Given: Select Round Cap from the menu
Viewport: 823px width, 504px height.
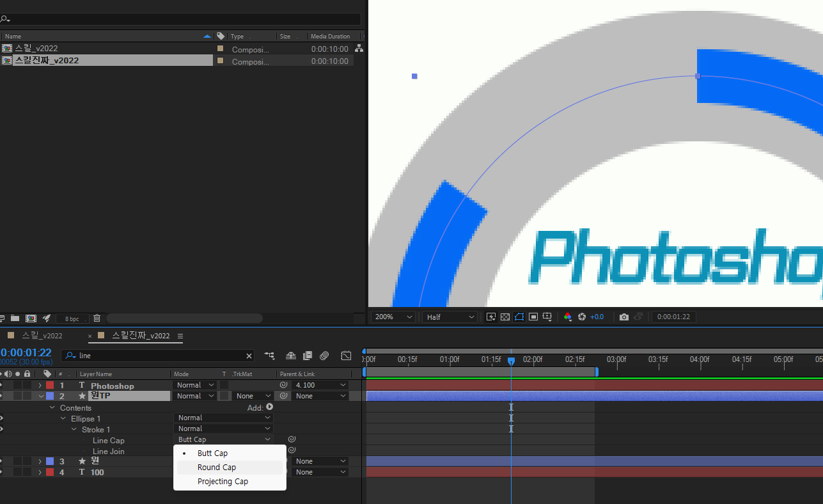Looking at the screenshot, I should coord(230,468).
